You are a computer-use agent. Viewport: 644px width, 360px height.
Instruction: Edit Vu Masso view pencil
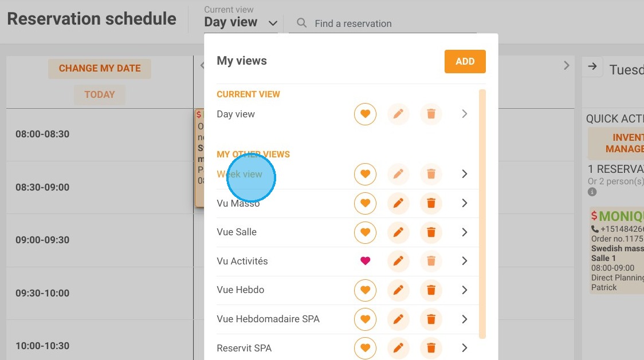pos(398,203)
